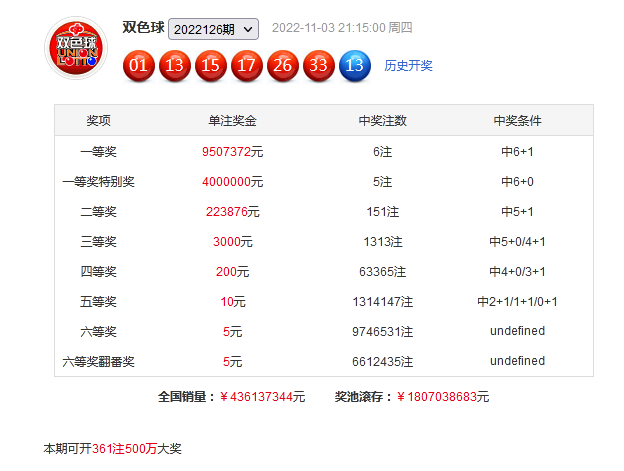Click the 5元 amount in 六等奖 row
Viewport: 624px width, 471px height.
pos(232,332)
